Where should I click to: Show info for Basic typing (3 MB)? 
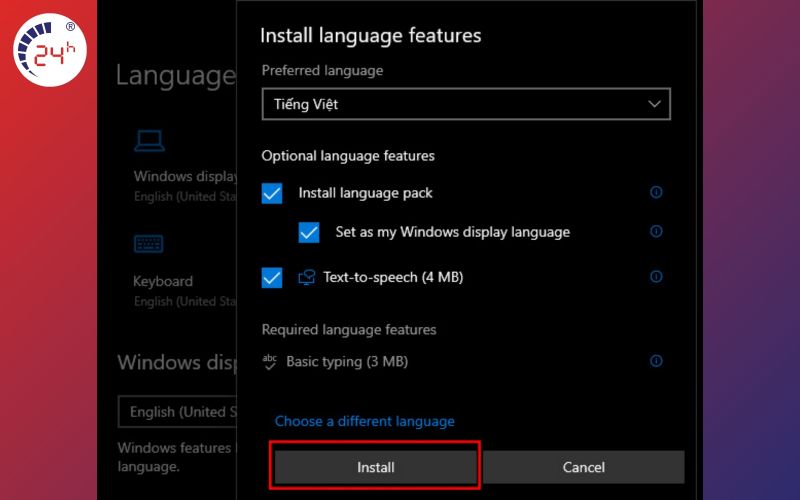pyautogui.click(x=656, y=361)
